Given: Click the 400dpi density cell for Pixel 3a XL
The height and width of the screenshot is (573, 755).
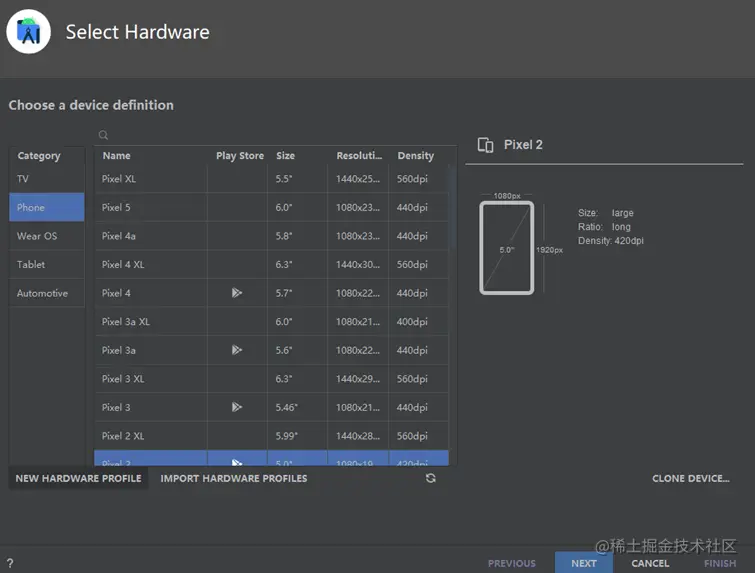Looking at the screenshot, I should tap(418, 322).
